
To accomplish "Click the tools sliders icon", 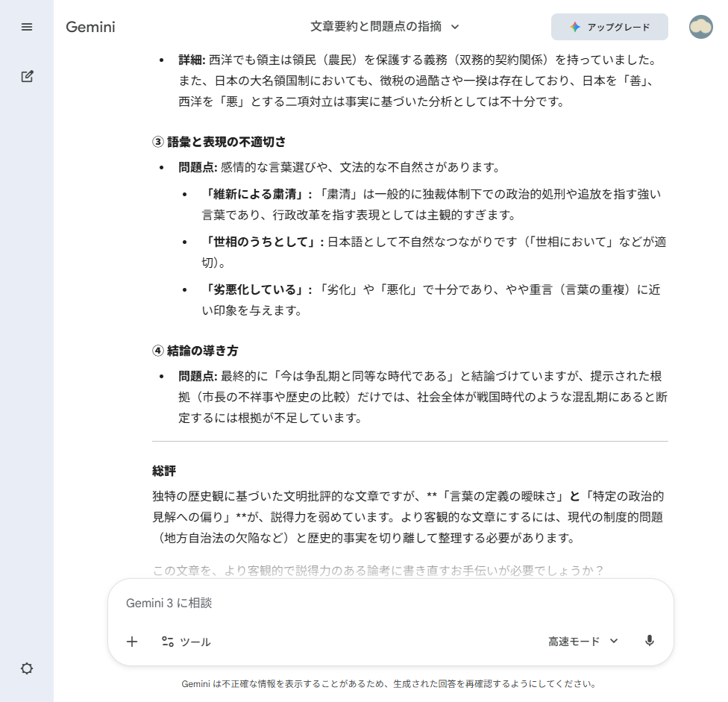I will tap(168, 642).
